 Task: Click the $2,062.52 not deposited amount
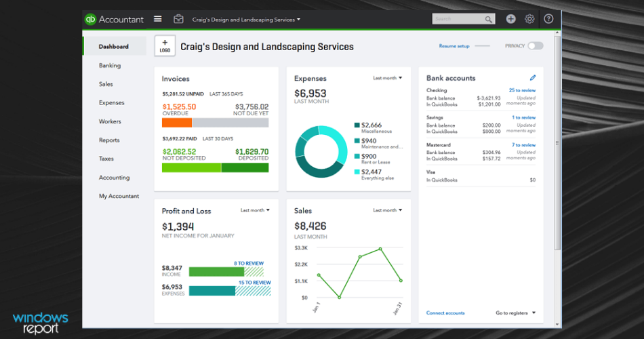click(179, 152)
